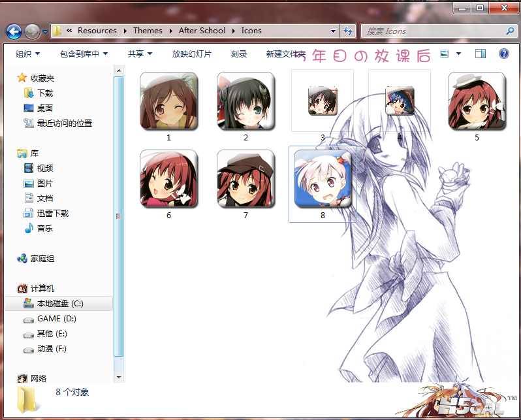Screen dimensions: 521x420
Task: Open the view options dropdown arrow
Action: click(x=458, y=54)
